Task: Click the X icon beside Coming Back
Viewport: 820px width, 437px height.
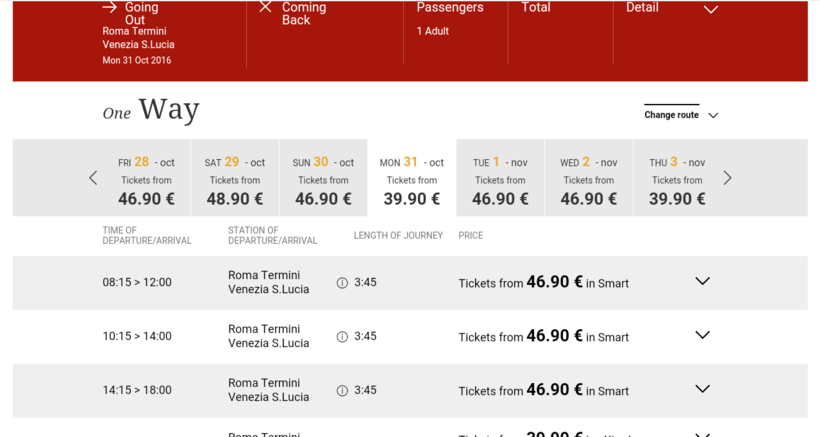Action: click(265, 7)
